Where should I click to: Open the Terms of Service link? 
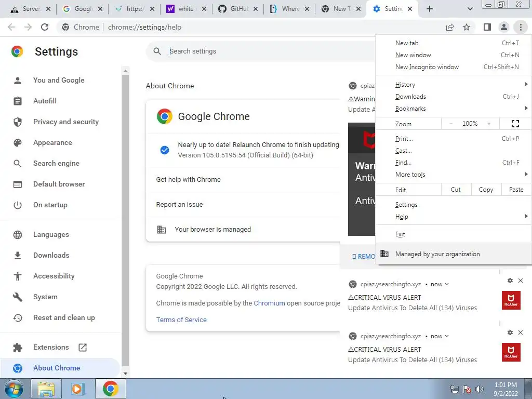(x=181, y=320)
